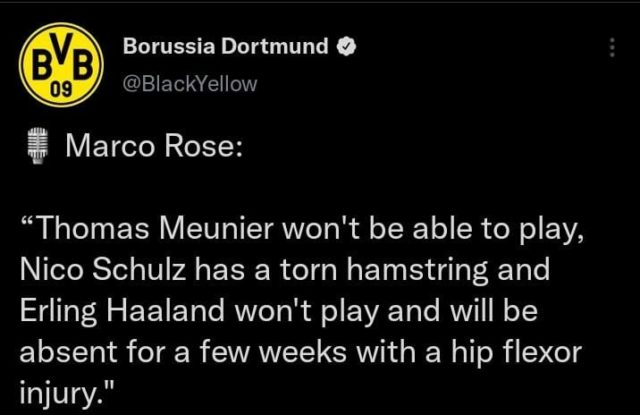Click the verified checkmark badge
The height and width of the screenshot is (415, 640).
[347, 46]
